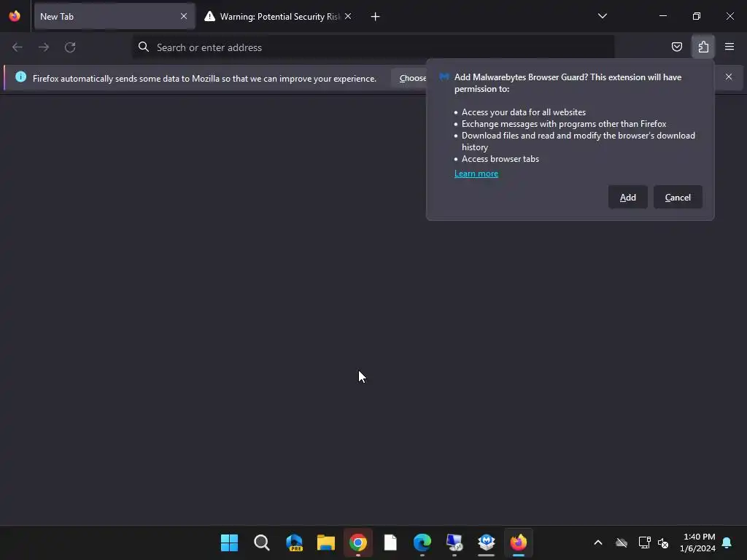Open the computer monitor app in taskbar
The height and width of the screenshot is (560, 747).
coord(454,542)
